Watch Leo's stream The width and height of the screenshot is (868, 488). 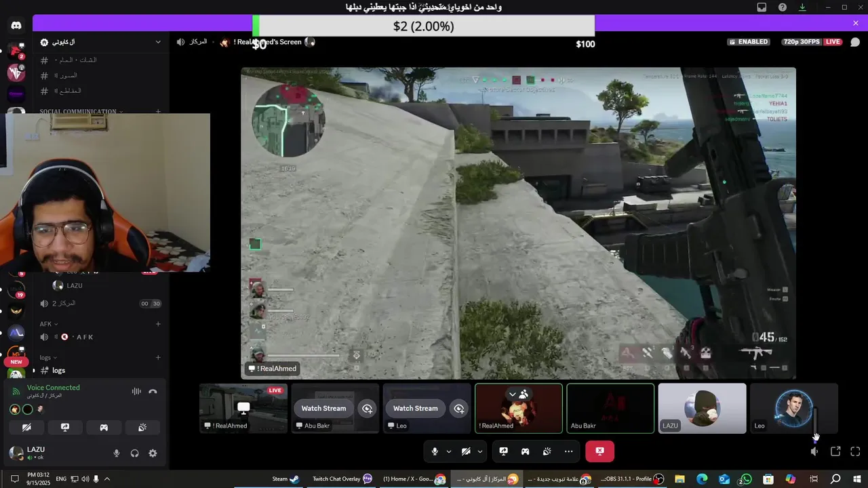click(415, 409)
